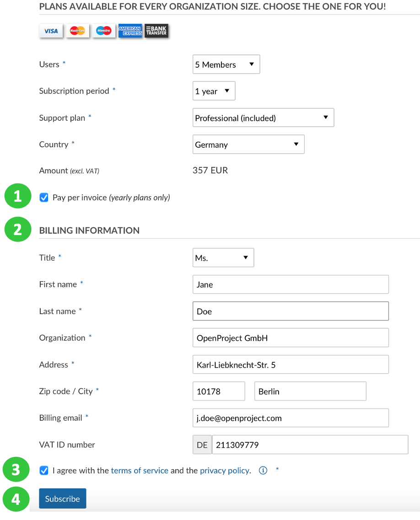Click into the Billing email field

tap(291, 418)
